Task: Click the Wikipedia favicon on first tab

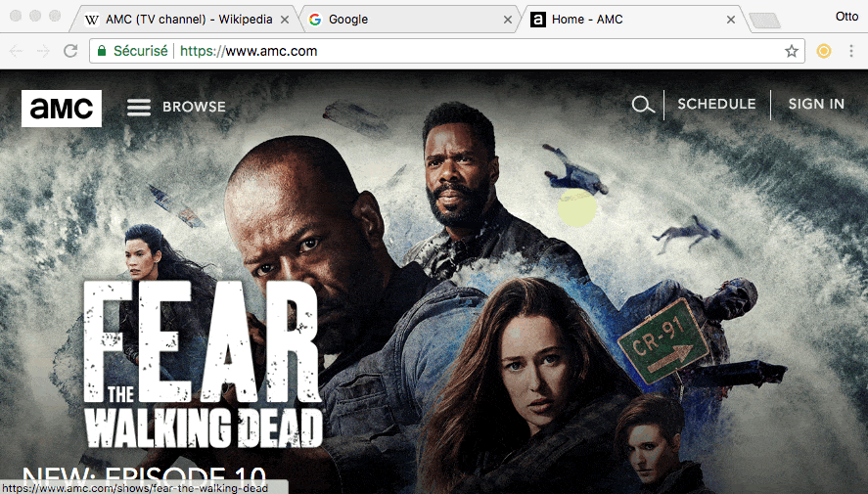Action: [x=91, y=20]
